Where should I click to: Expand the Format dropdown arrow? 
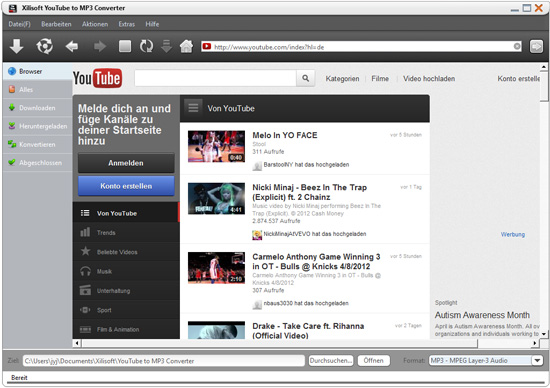pos(537,360)
